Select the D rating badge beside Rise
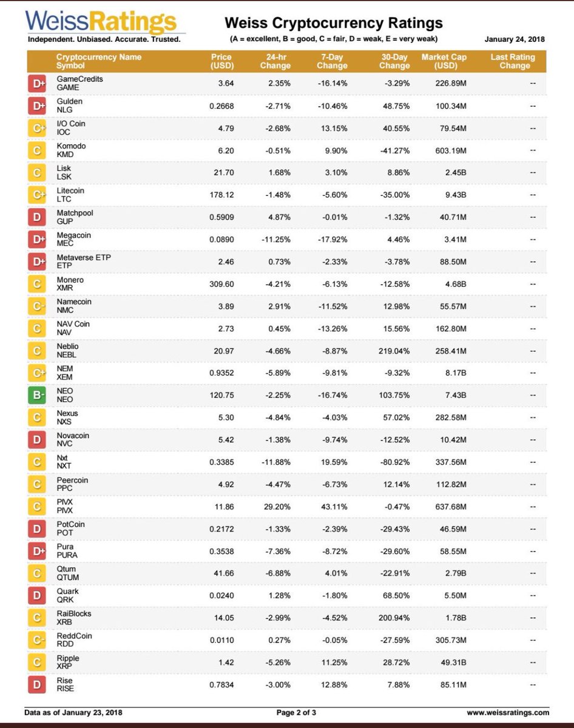 pos(38,685)
